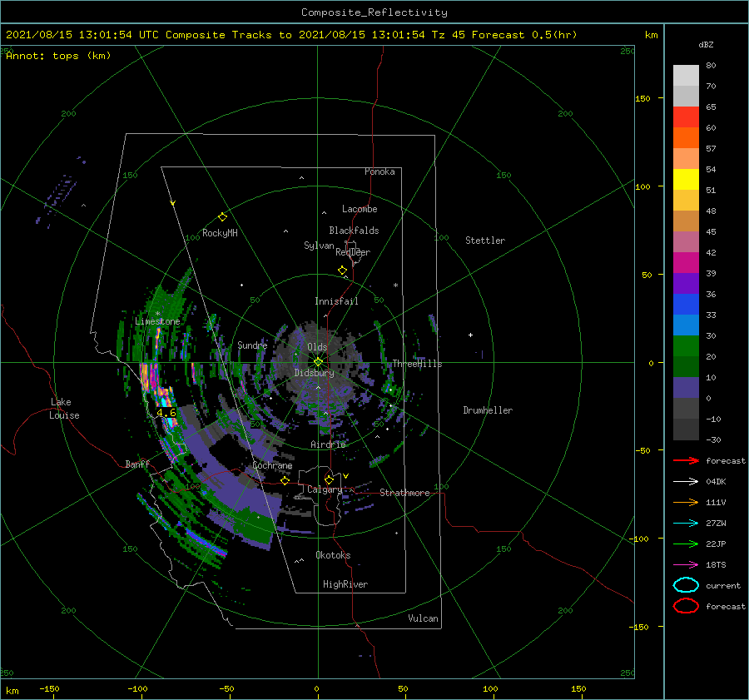Select the cyan 27ZW track arrow

pyautogui.click(x=686, y=524)
